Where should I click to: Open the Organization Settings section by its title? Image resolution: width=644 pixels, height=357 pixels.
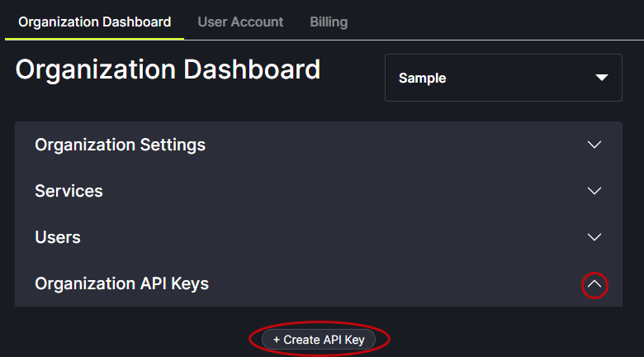click(120, 145)
